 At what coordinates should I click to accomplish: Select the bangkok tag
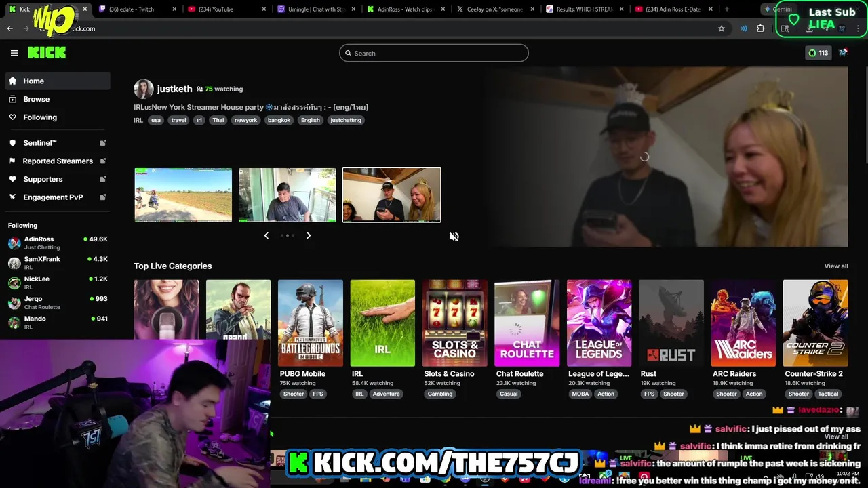tap(279, 120)
